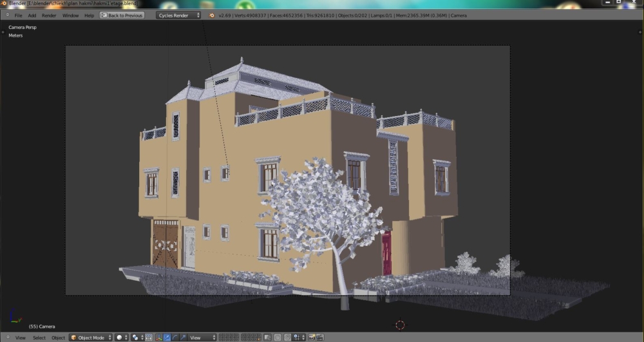
Task: Toggle manipulate center points only
Action: 149,337
